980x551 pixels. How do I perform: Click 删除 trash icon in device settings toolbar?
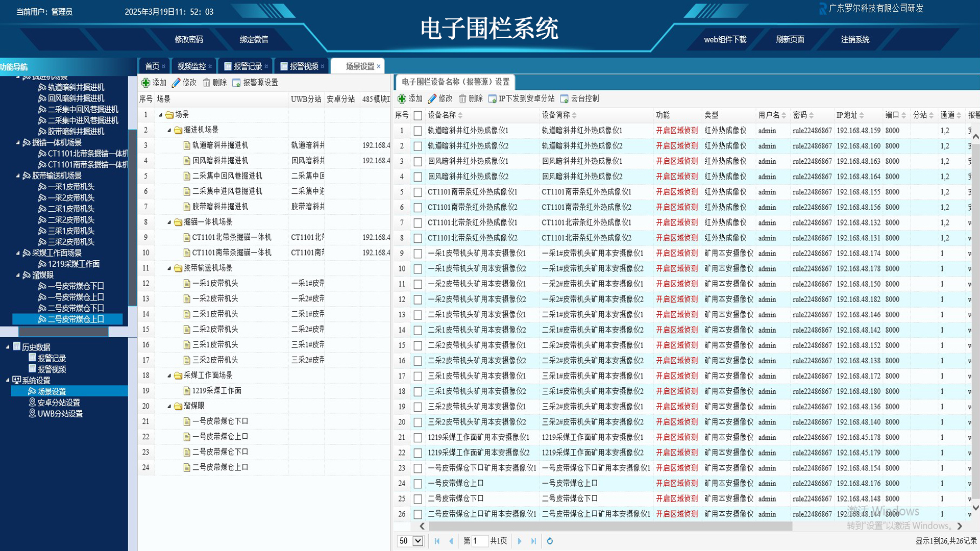coord(462,98)
